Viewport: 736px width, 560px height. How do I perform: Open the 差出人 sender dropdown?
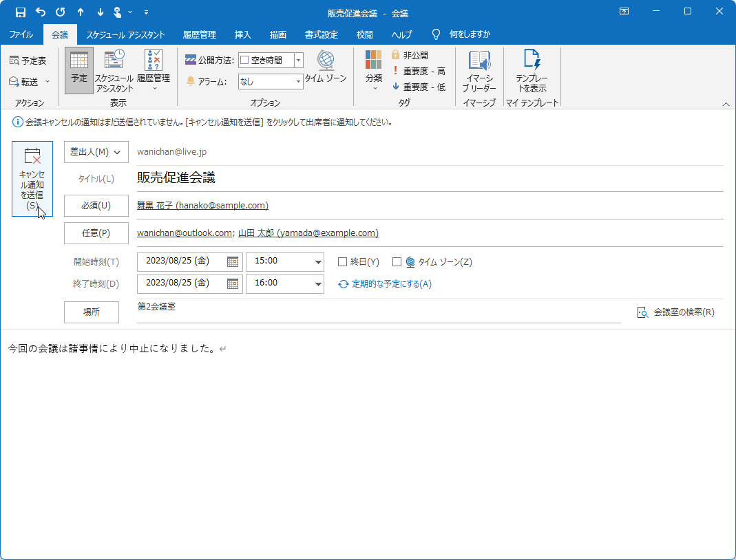click(x=96, y=152)
